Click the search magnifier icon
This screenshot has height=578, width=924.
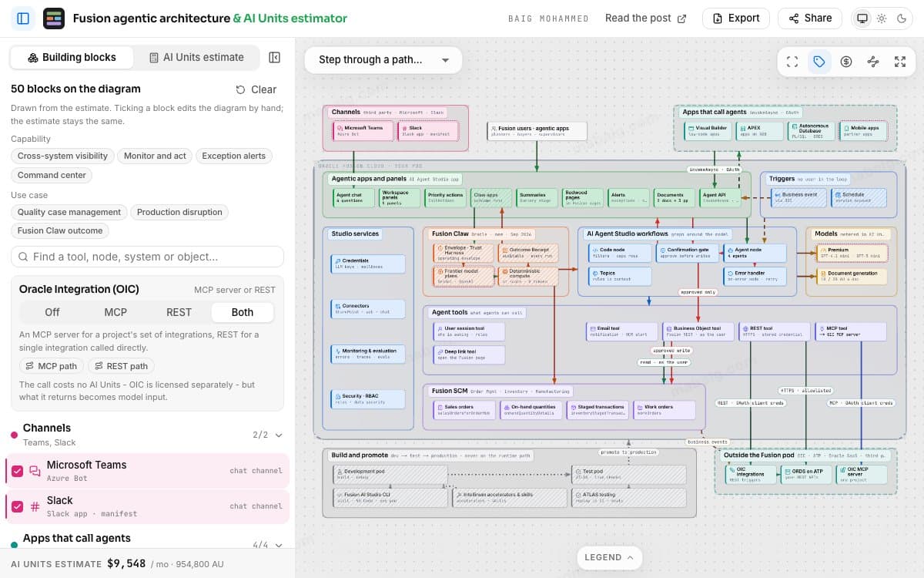(23, 257)
